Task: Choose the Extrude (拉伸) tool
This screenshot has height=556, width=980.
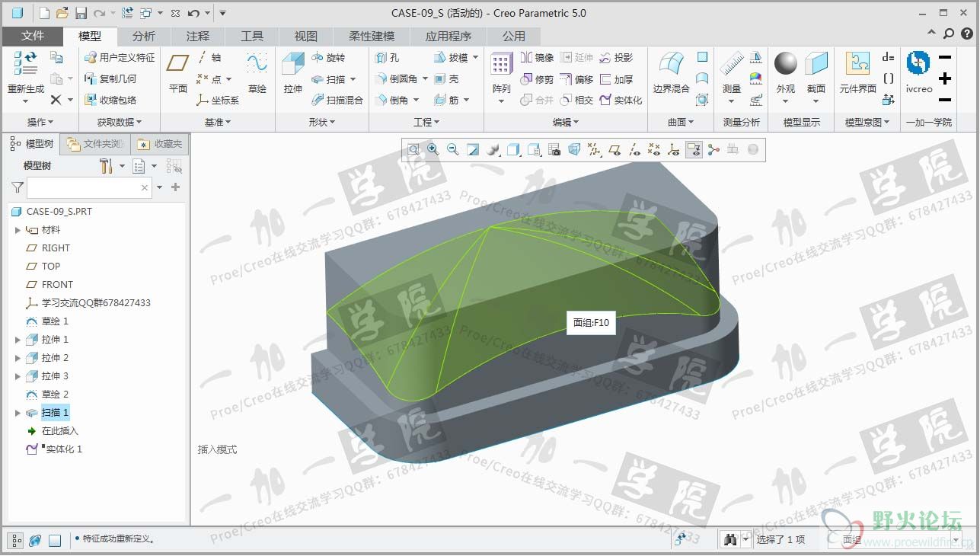Action: coord(293,72)
